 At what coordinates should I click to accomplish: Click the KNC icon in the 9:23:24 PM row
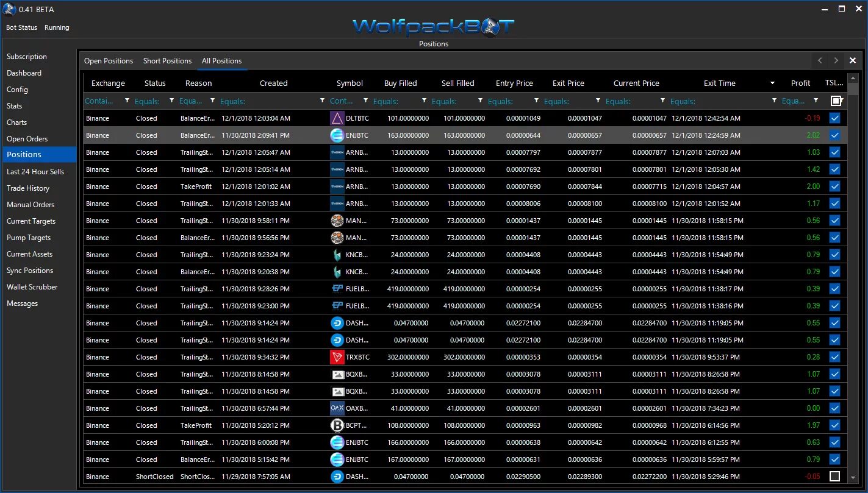(337, 255)
